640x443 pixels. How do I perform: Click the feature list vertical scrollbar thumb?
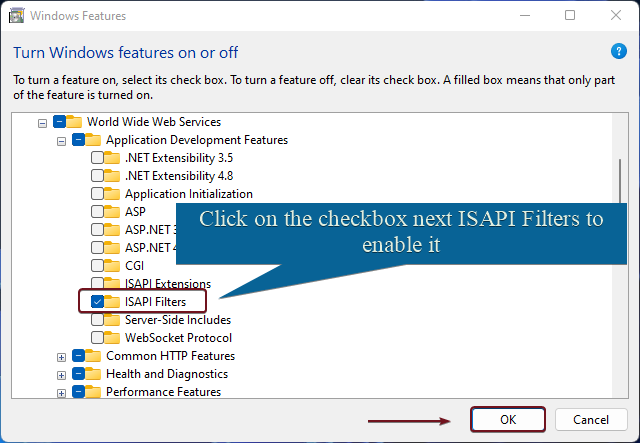coord(620,181)
